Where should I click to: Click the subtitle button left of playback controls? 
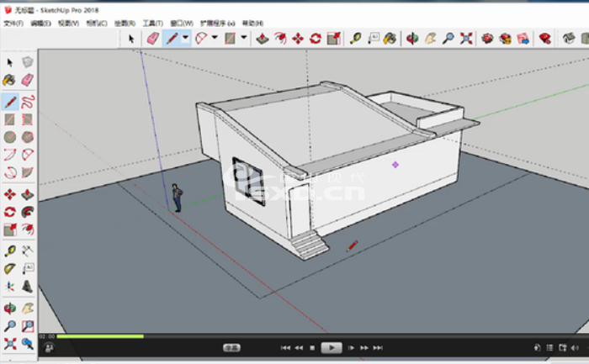click(231, 348)
